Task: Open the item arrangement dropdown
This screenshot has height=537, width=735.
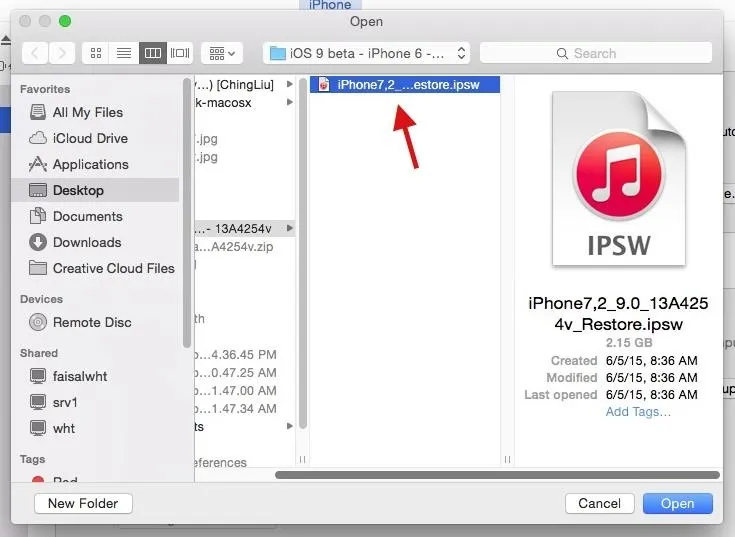Action: [x=221, y=53]
